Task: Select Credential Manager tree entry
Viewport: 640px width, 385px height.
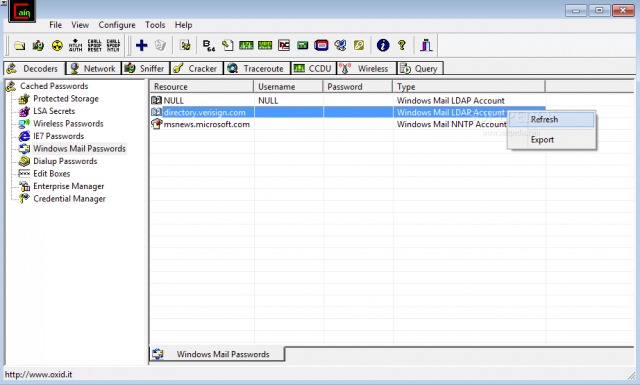Action: point(69,199)
